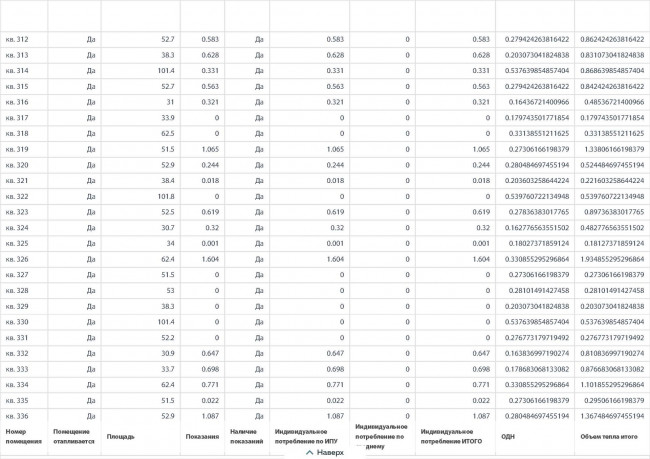This screenshot has height=459, width=650.
Task: Click ОДН value 0.539760722134948 in ОДН column
Action: tap(537, 197)
